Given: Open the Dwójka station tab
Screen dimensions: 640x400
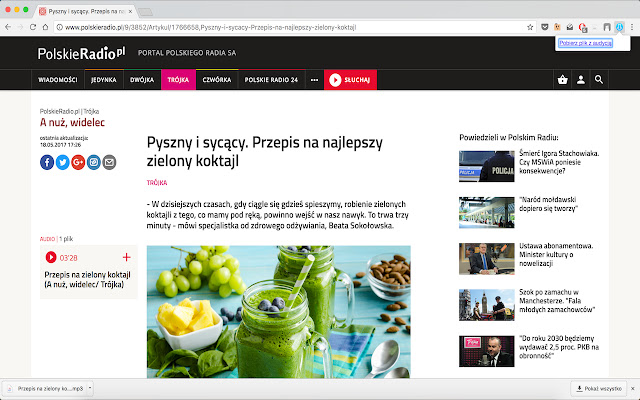Looking at the screenshot, I should [x=142, y=80].
